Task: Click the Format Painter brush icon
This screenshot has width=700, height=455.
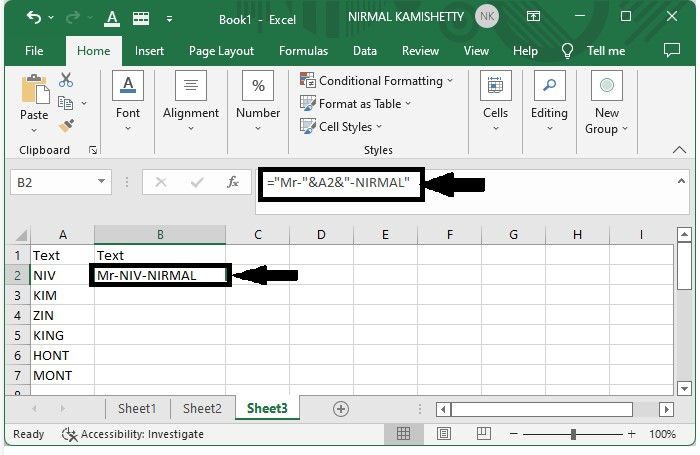Action: pos(66,126)
